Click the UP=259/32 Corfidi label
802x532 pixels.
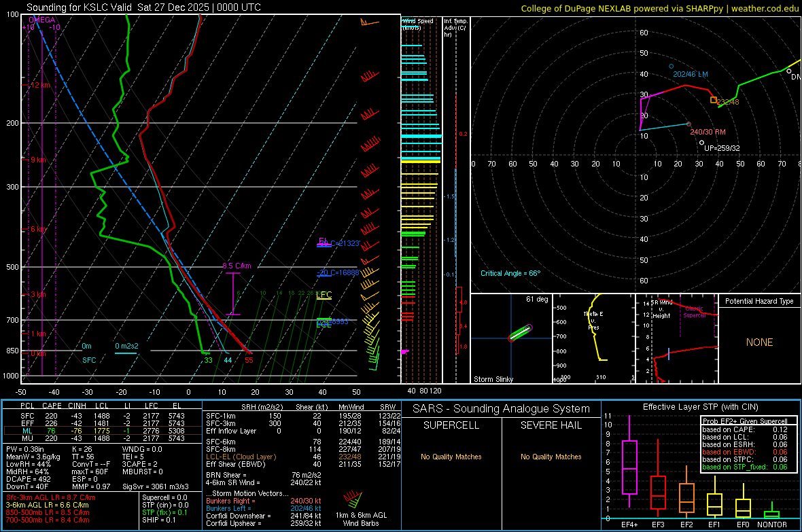coord(722,148)
